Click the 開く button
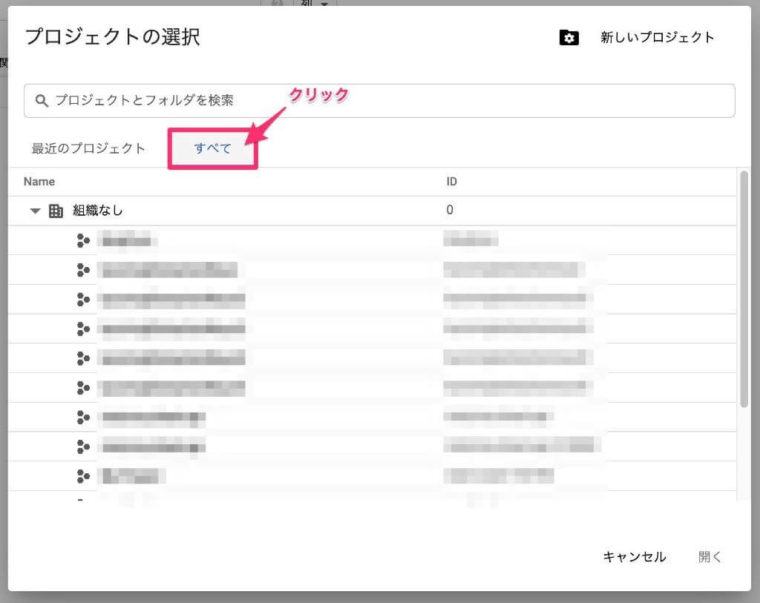Screen dimensions: 760x603 pos(710,557)
